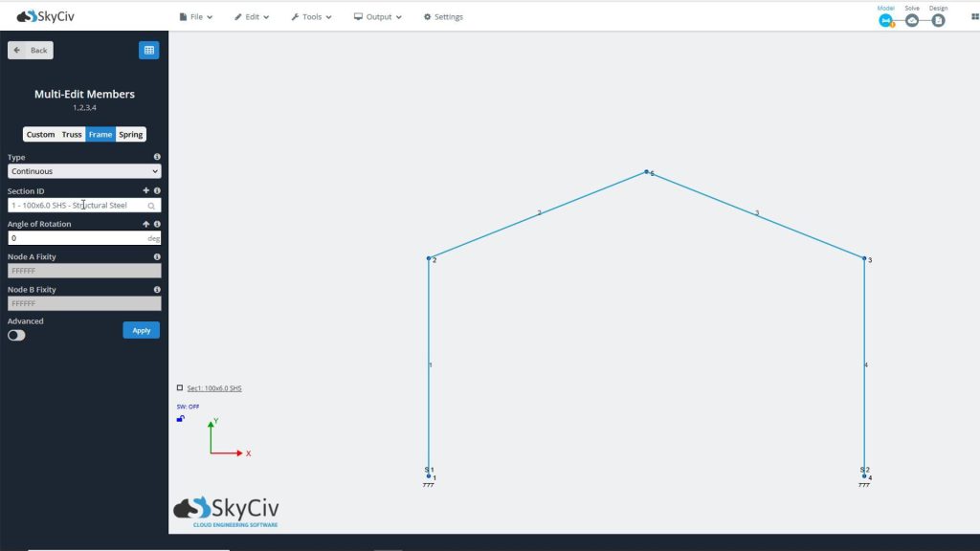The image size is (980, 551).
Task: Select the Solve cloud icon
Action: (x=912, y=19)
